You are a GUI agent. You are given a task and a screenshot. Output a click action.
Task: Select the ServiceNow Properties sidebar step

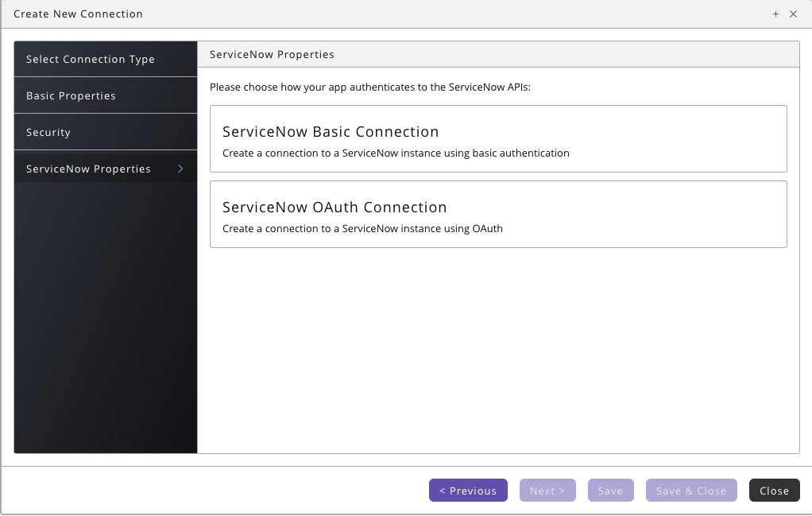(106, 169)
